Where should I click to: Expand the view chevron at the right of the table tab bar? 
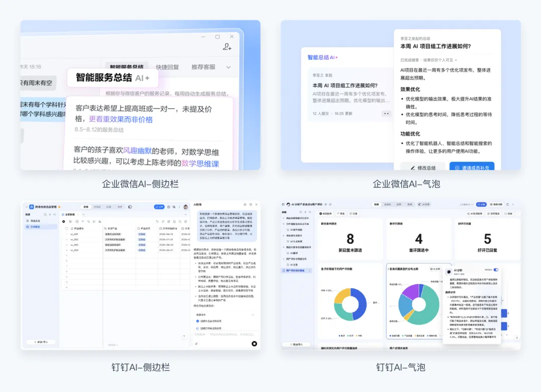[186, 214]
